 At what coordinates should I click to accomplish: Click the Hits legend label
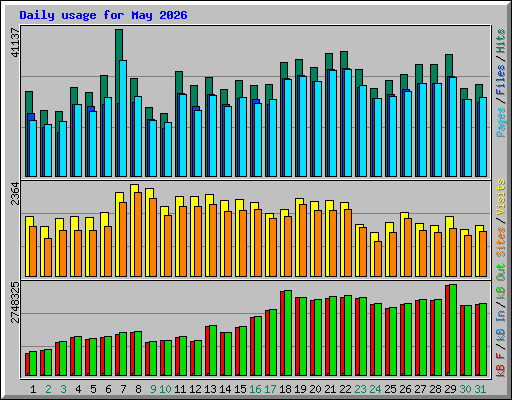[501, 41]
